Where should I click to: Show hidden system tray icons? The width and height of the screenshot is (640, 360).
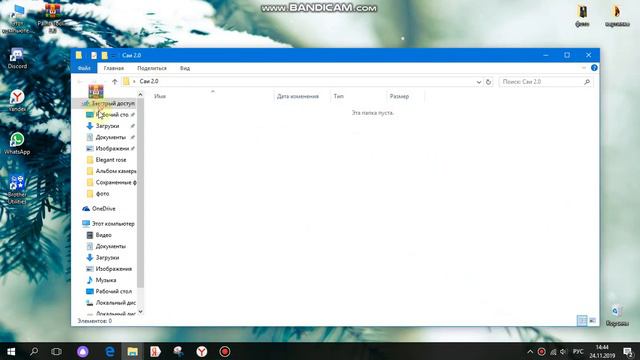point(530,351)
